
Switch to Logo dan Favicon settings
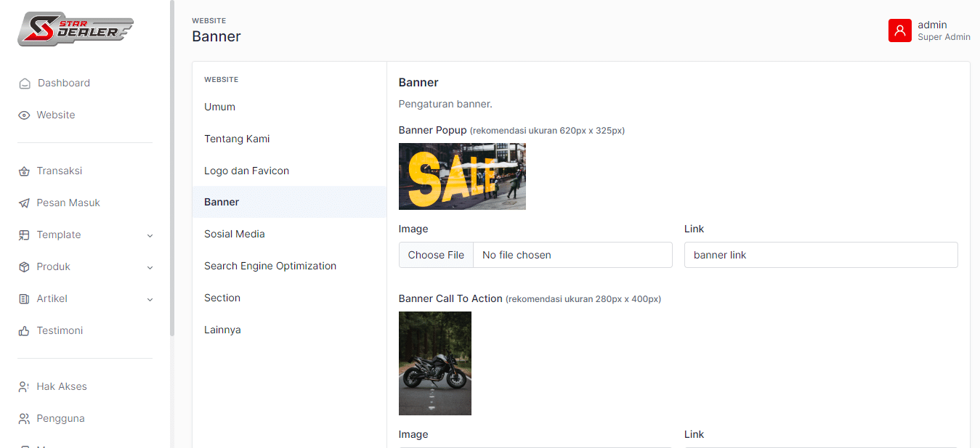click(246, 171)
